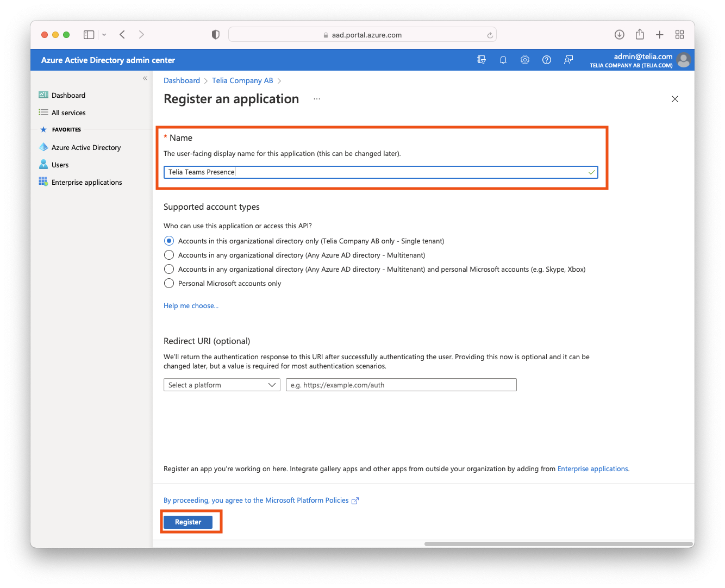The image size is (725, 588).
Task: Open All services in the left menu
Action: tap(68, 112)
